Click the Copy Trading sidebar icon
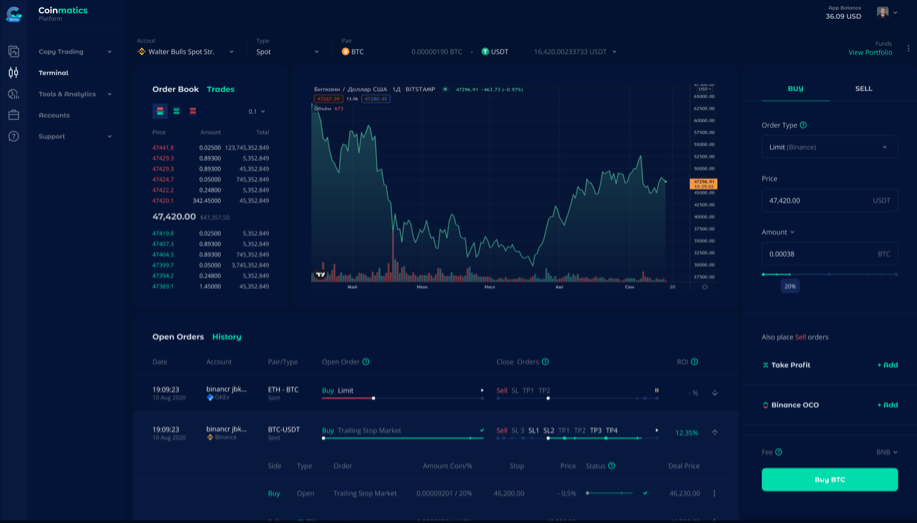The image size is (917, 523). 14,52
